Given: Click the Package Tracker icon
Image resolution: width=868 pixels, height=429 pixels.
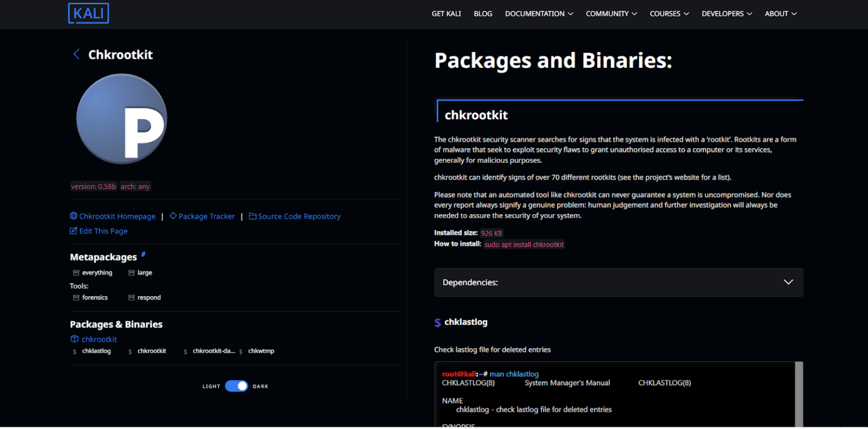Looking at the screenshot, I should (x=173, y=216).
